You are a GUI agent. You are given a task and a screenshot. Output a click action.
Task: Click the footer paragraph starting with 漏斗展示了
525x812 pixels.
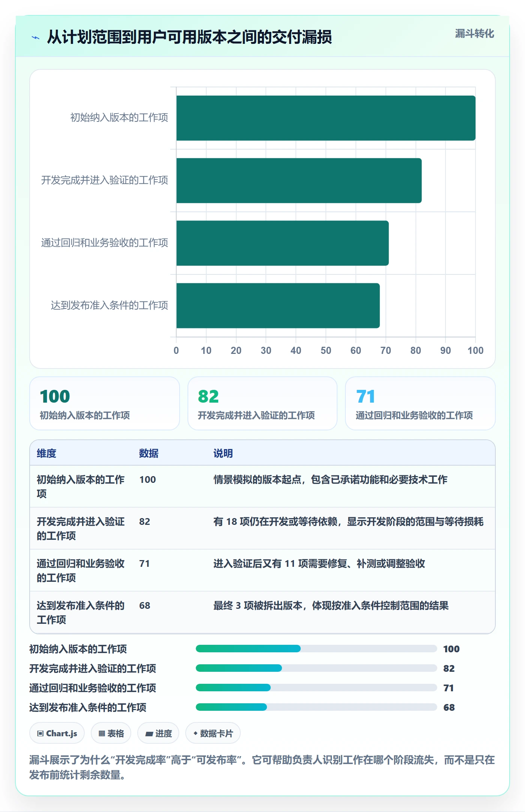point(262,767)
